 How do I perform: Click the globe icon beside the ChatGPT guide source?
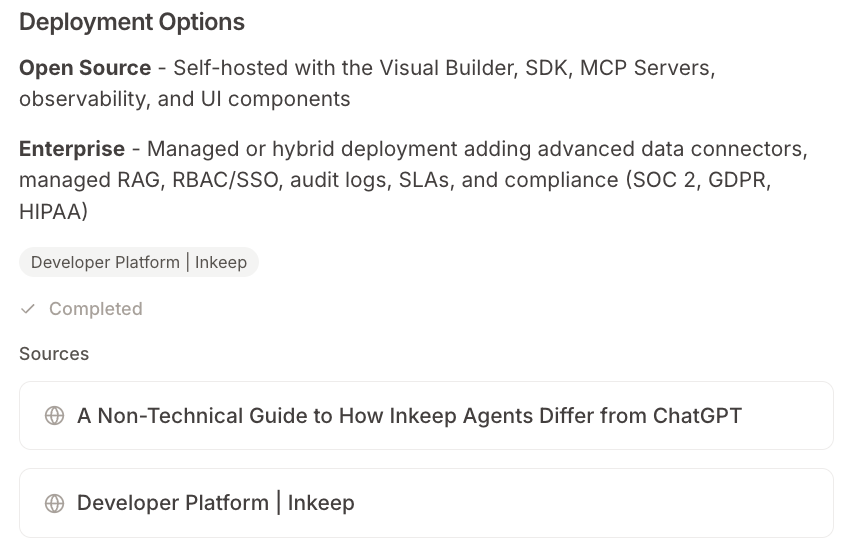click(x=54, y=416)
